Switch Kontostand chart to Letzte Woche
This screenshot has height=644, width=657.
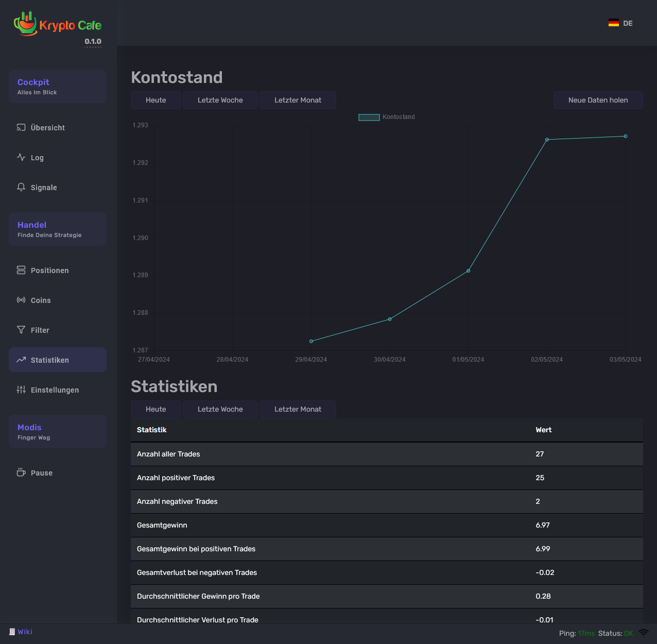click(x=220, y=100)
